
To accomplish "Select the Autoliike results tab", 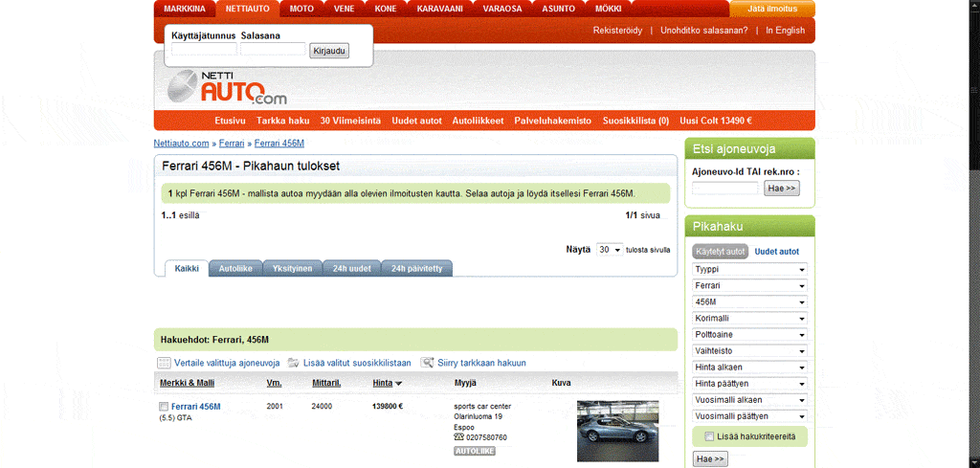I will 235,268.
